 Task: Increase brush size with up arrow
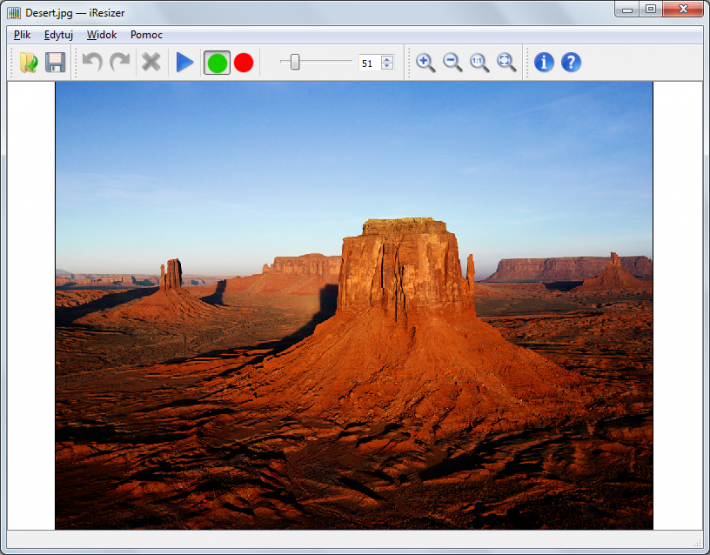tap(387, 59)
